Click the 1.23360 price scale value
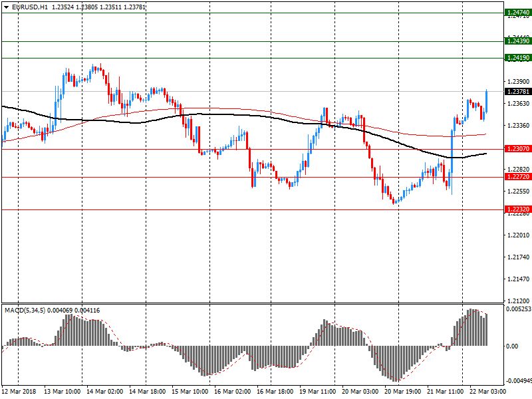The height and width of the screenshot is (399, 532). click(519, 126)
